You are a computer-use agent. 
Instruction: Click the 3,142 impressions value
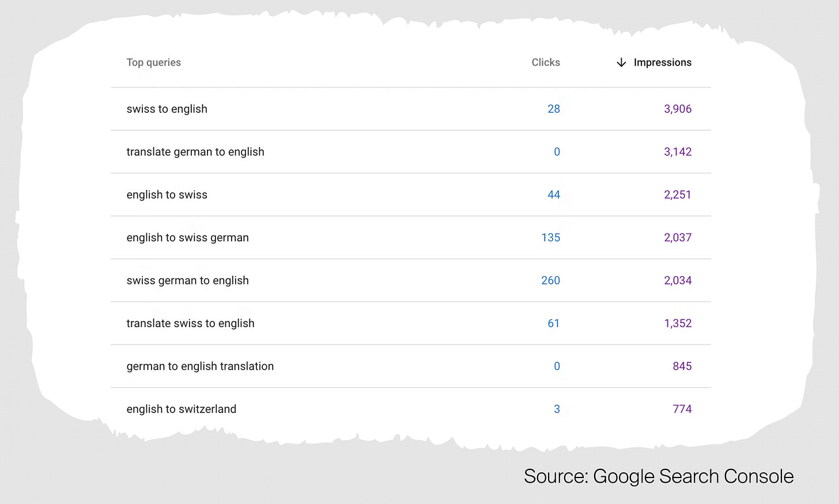pyautogui.click(x=678, y=151)
